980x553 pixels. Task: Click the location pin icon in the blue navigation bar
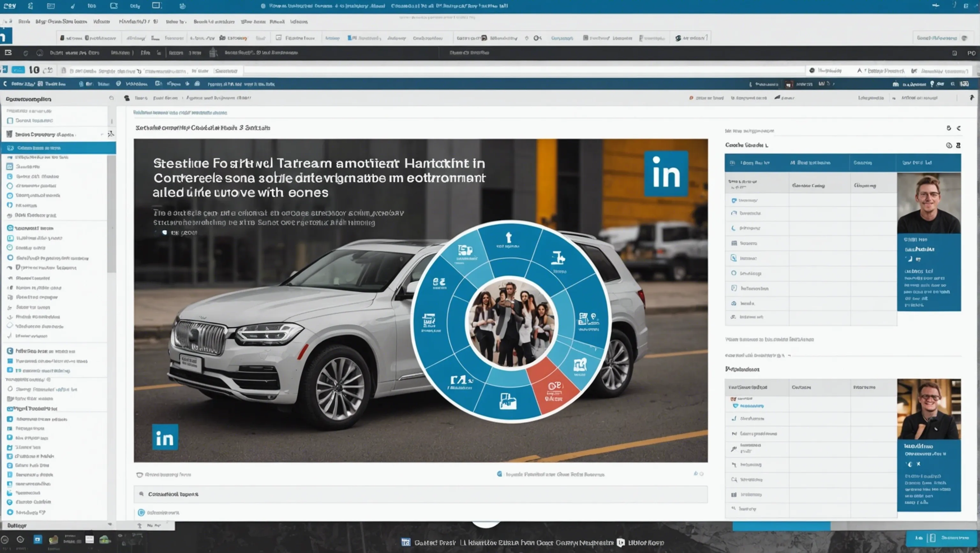tap(932, 84)
